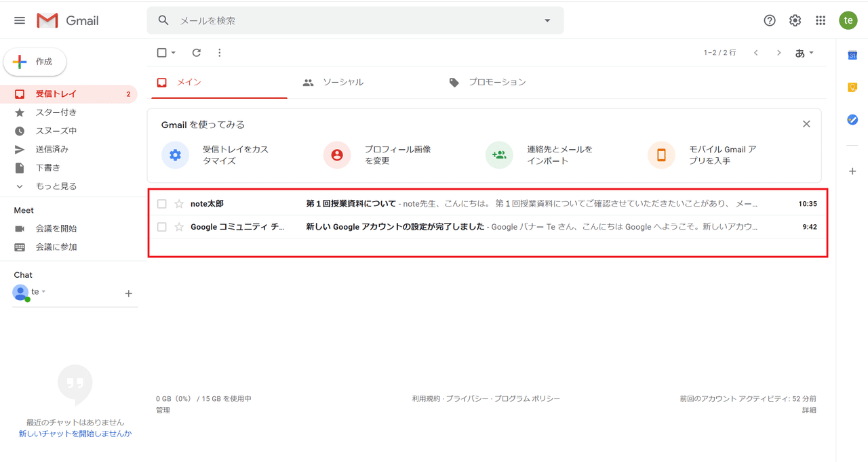
Task: Check the select-all checkbox
Action: [x=161, y=53]
